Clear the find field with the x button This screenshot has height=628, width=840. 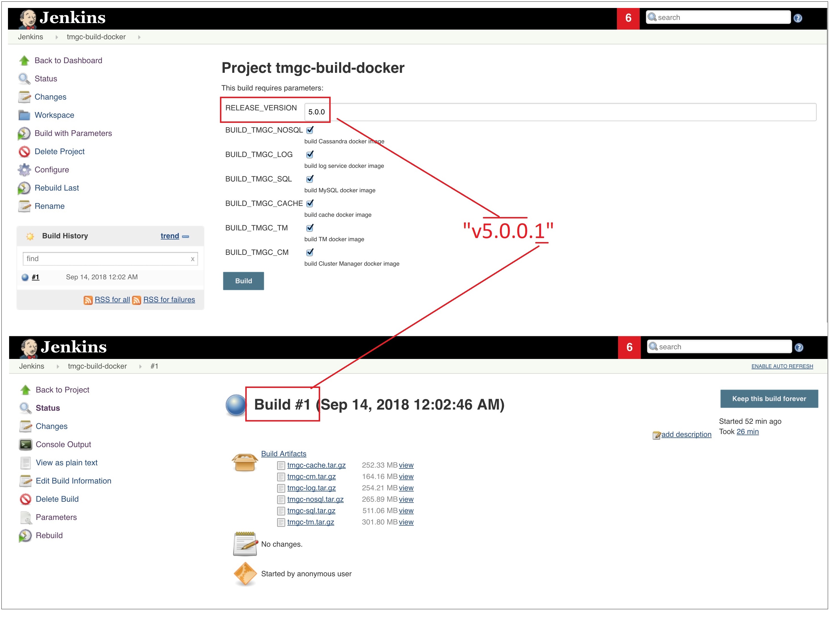pos(193,259)
